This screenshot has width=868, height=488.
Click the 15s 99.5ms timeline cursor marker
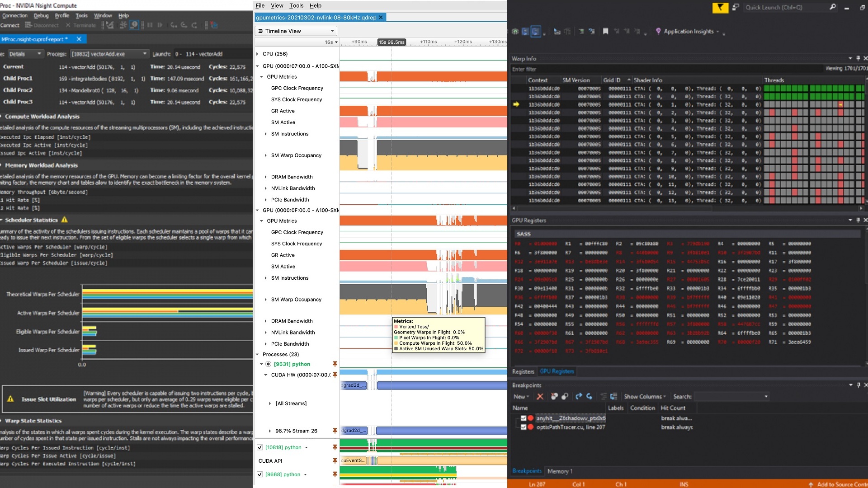pyautogui.click(x=392, y=42)
